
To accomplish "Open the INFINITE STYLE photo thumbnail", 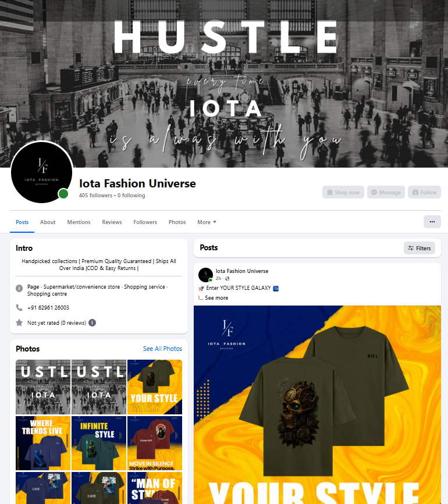I will pos(99,443).
